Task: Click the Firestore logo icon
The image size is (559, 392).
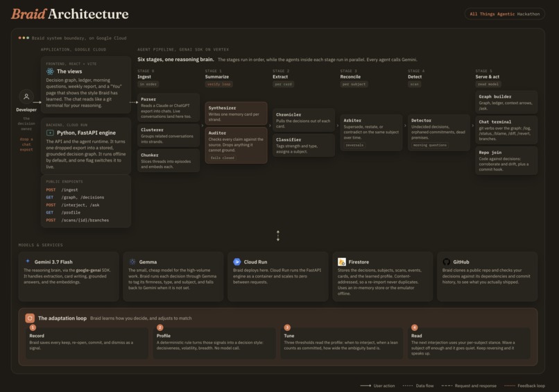Action: pos(341,262)
